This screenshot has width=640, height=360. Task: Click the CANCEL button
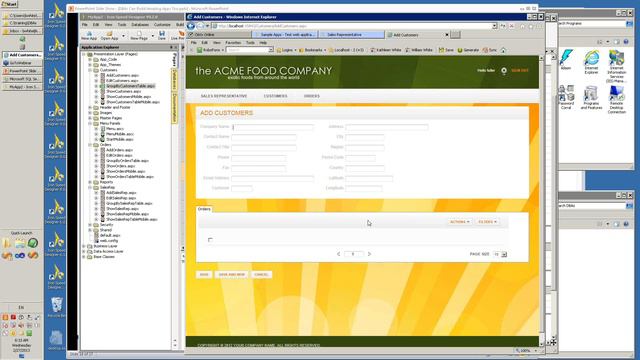[x=261, y=275]
